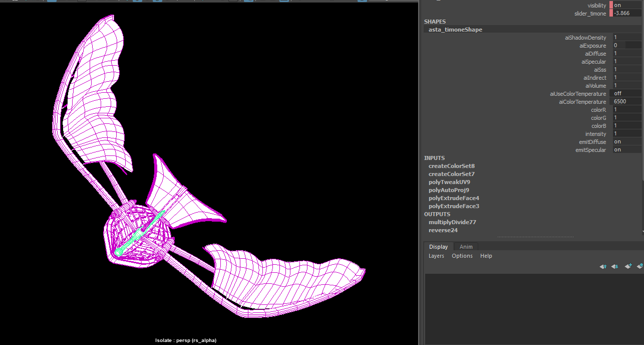Open the Options menu in layer editor
Screen dimensions: 644x345
[x=462, y=256]
